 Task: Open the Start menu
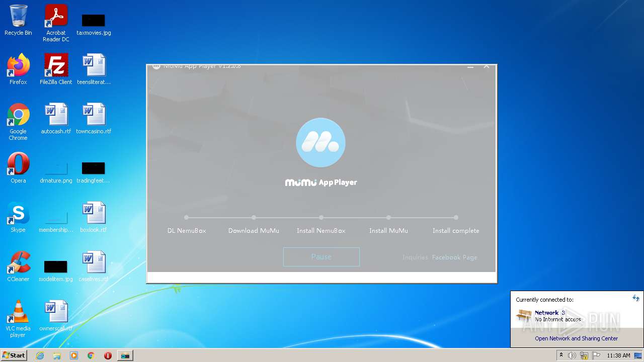(14, 355)
